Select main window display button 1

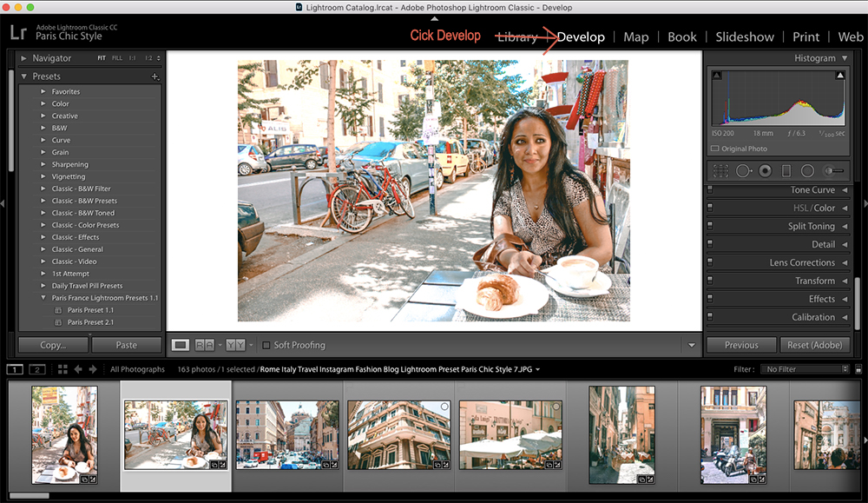click(x=15, y=369)
